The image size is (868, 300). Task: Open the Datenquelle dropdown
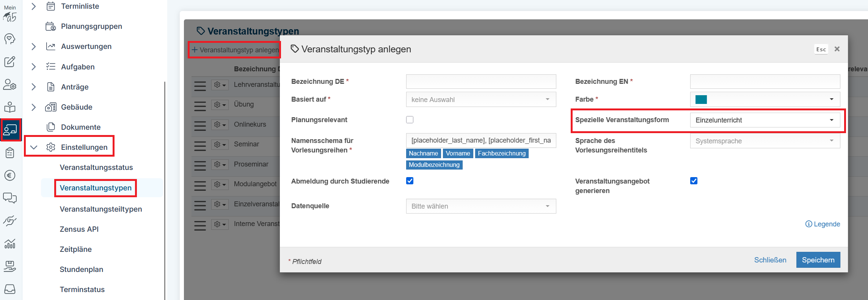coord(481,206)
